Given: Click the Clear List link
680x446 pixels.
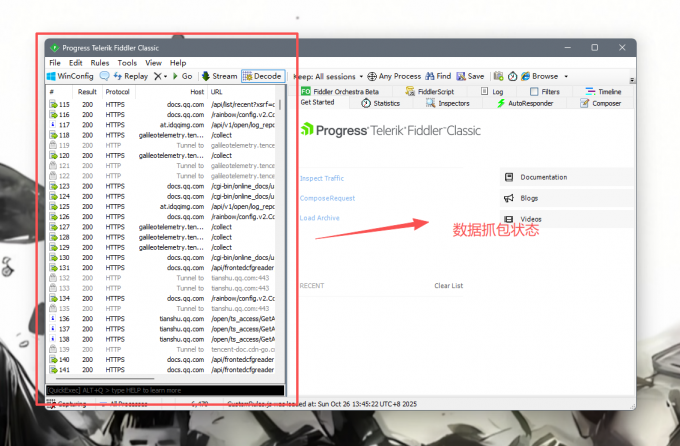Looking at the screenshot, I should click(x=448, y=285).
